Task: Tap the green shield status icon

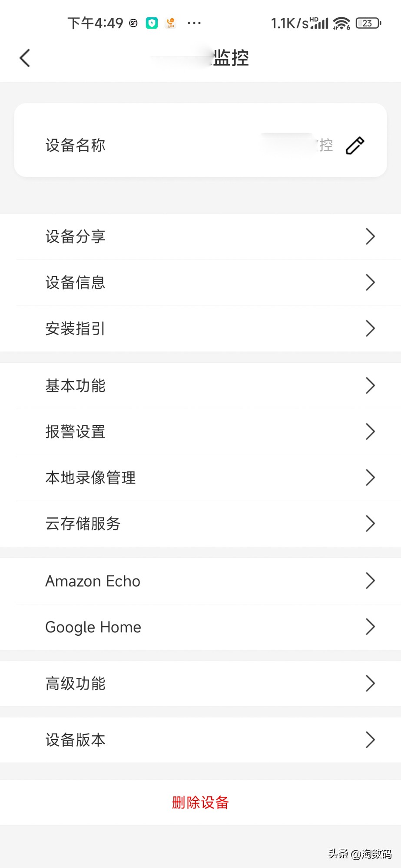Action: (152, 23)
